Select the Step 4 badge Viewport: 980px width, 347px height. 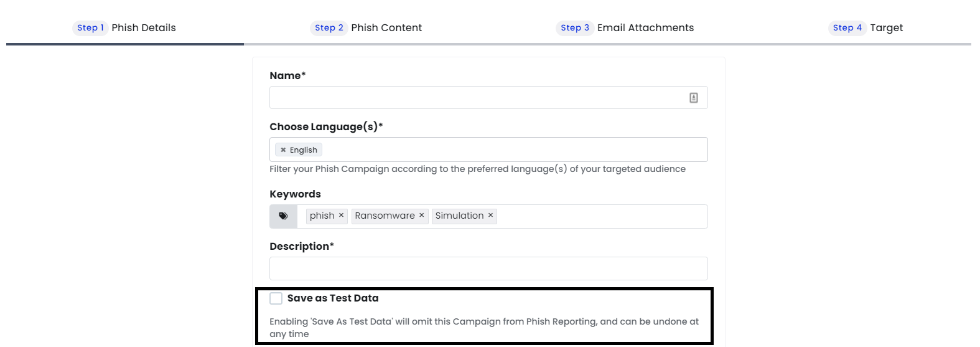847,27
